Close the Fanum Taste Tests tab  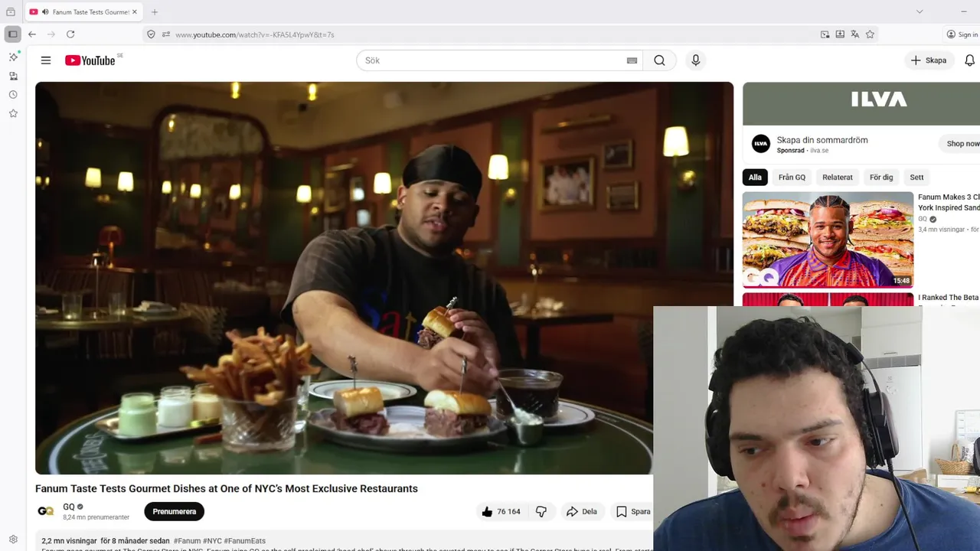point(135,12)
